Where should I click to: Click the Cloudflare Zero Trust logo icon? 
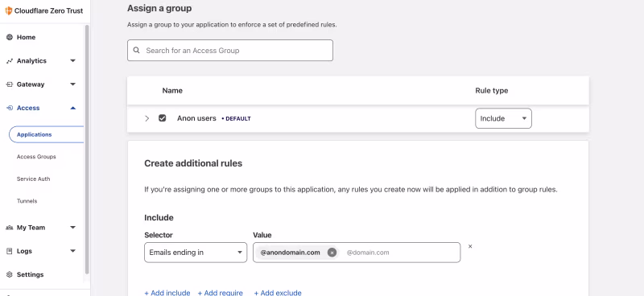(8, 10)
